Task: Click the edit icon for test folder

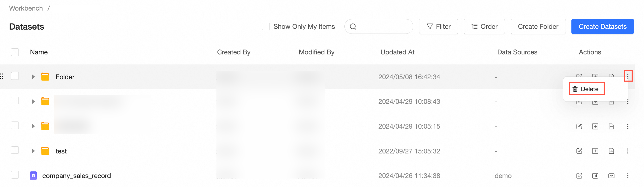Action: 579,151
